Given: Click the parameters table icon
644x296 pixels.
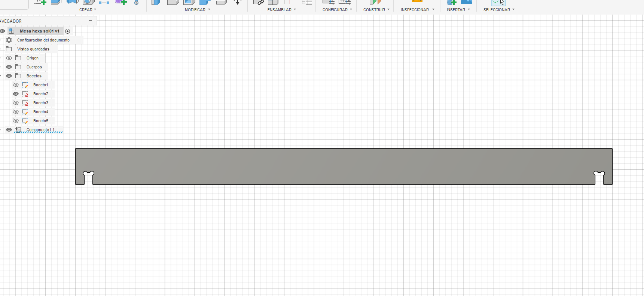Looking at the screenshot, I should coord(307,2).
